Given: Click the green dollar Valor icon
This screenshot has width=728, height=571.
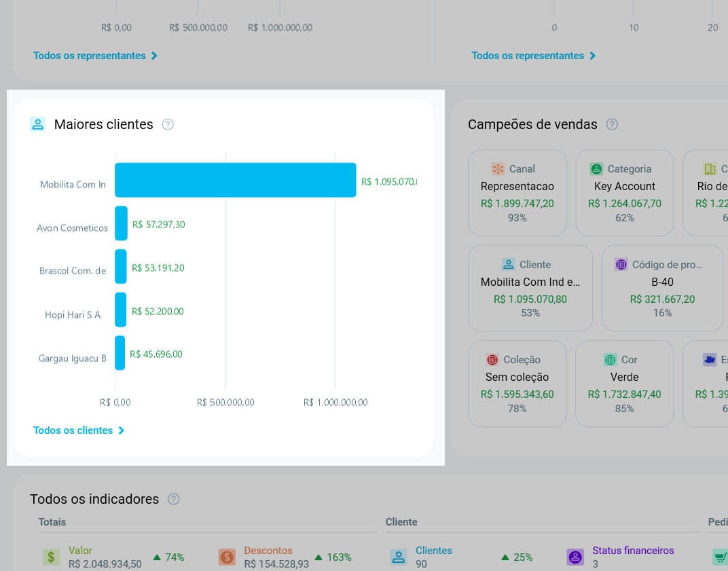Looking at the screenshot, I should (x=51, y=557).
